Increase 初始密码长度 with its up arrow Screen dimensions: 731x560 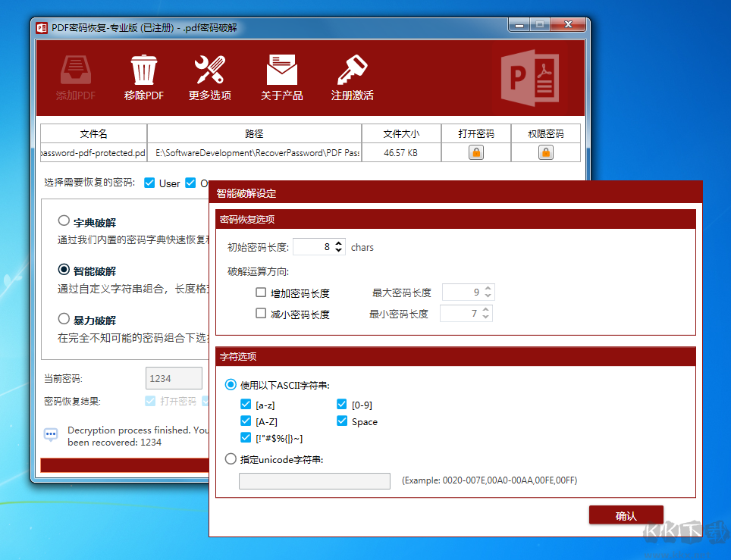point(338,242)
